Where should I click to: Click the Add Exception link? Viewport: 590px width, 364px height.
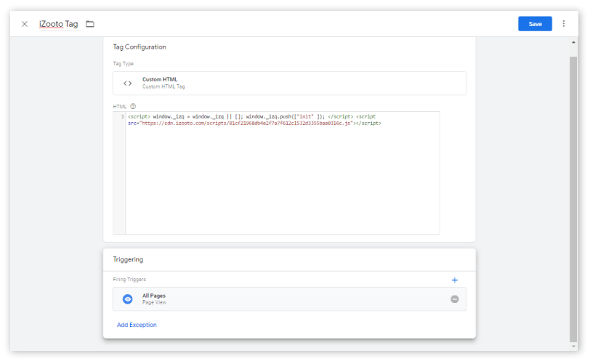click(x=137, y=325)
